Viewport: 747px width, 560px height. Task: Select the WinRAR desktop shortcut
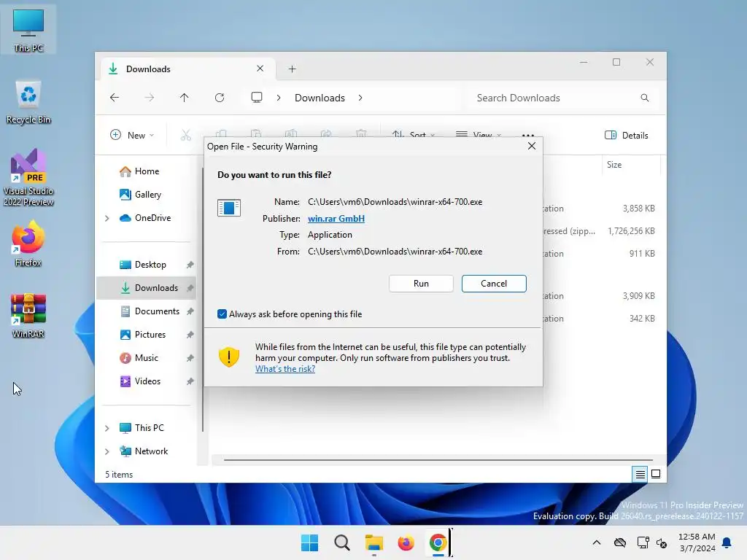tap(28, 316)
